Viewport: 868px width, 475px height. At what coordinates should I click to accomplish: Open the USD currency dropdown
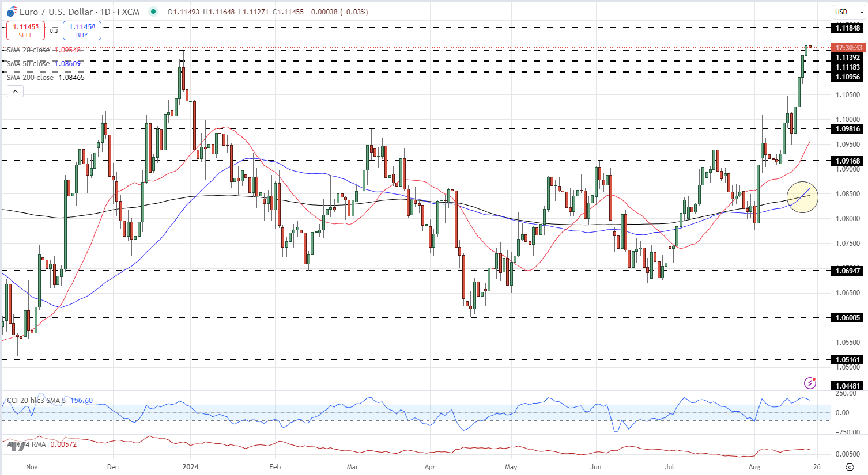848,12
